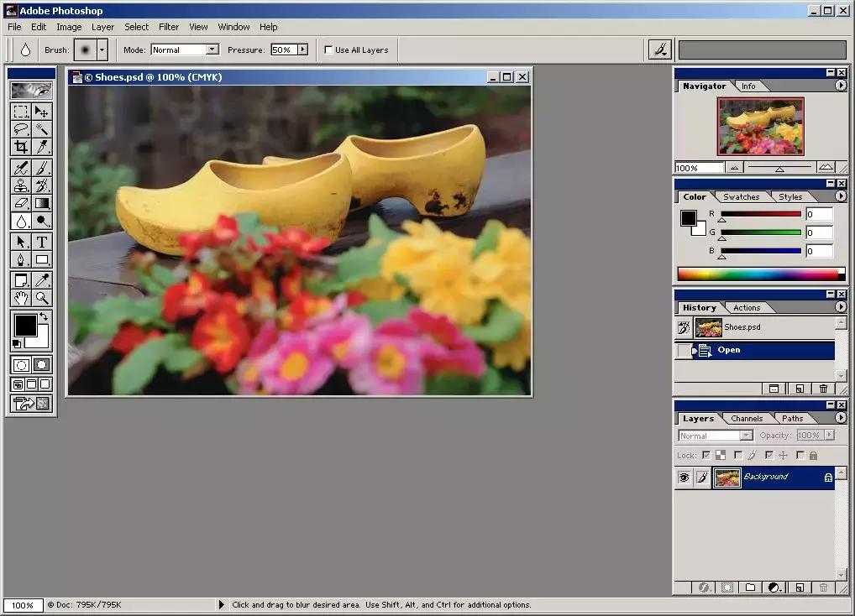Open the Brush picker dropdown arrow

[x=102, y=50]
